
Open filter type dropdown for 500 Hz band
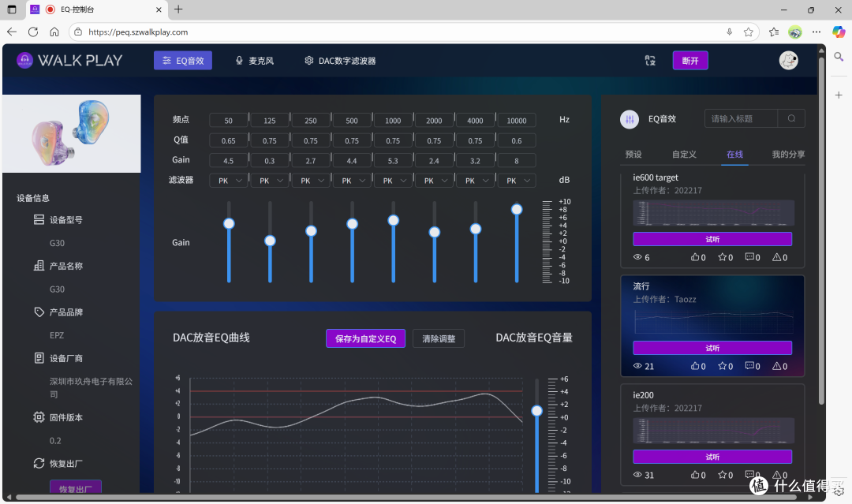click(x=352, y=181)
